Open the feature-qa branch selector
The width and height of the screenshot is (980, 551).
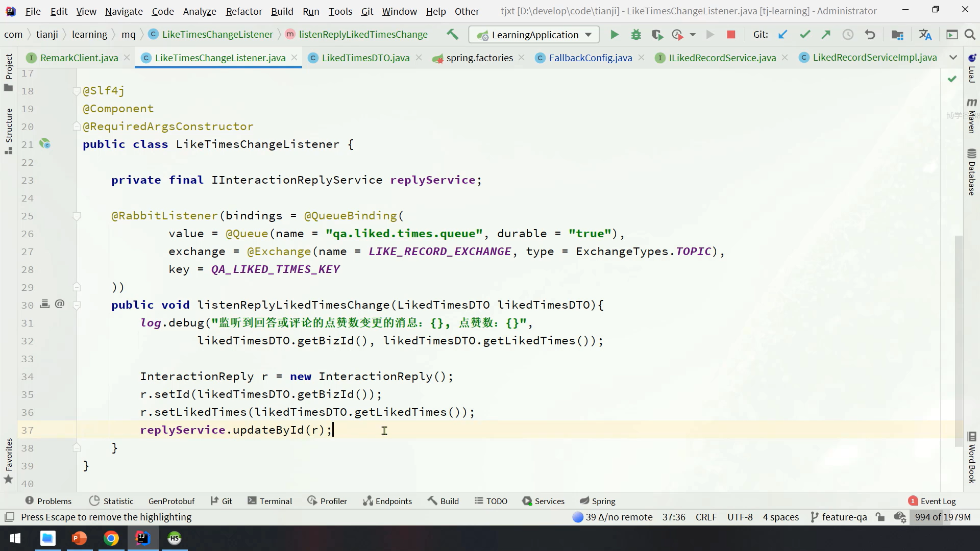point(839,517)
